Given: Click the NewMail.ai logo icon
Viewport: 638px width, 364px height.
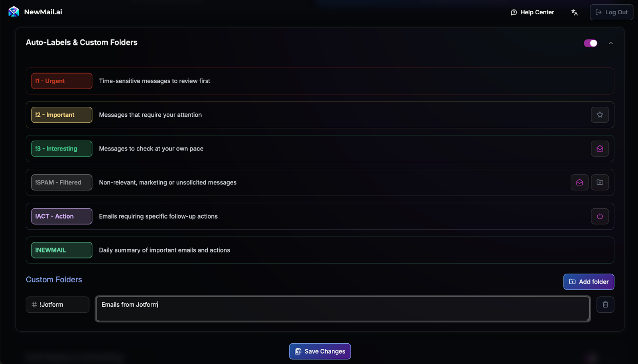Looking at the screenshot, I should (14, 12).
